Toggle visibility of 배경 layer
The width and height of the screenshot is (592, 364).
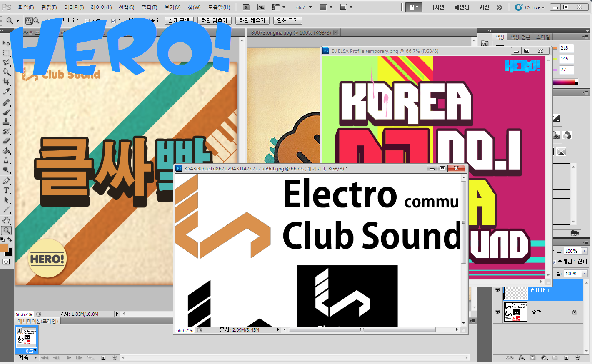tap(497, 312)
